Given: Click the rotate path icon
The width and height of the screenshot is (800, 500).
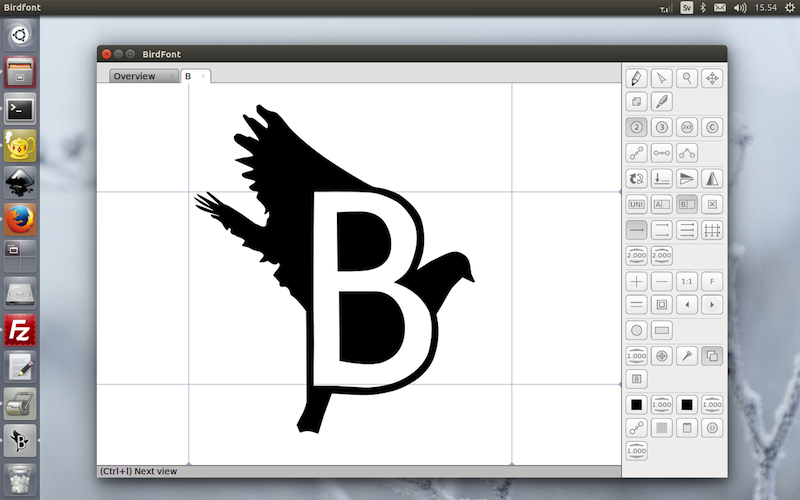Looking at the screenshot, I should point(636,179).
